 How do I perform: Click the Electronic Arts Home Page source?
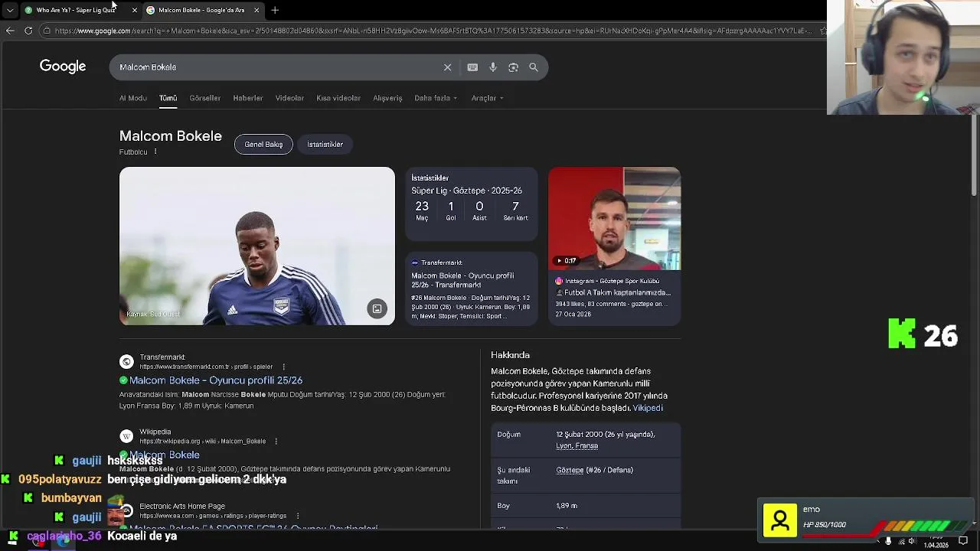tap(182, 506)
